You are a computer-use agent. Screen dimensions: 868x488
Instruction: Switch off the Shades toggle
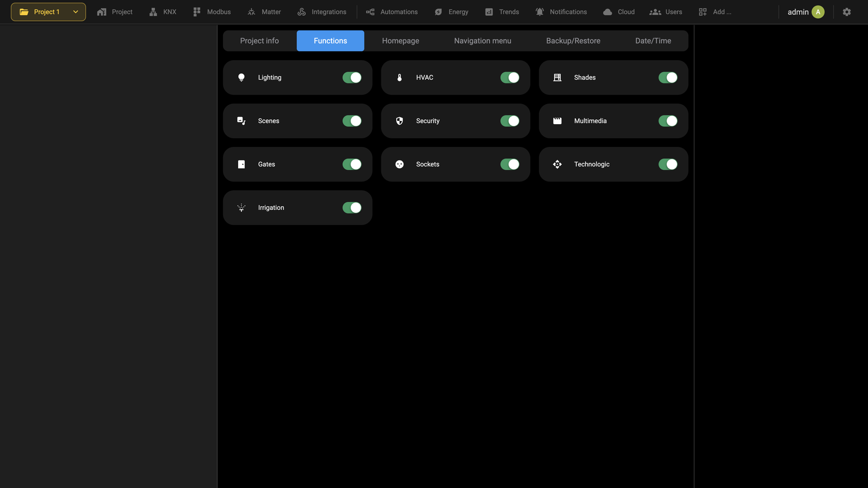coord(668,78)
